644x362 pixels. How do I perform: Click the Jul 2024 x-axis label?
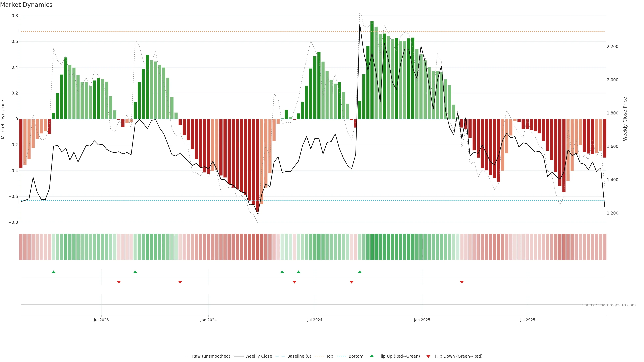tap(314, 320)
